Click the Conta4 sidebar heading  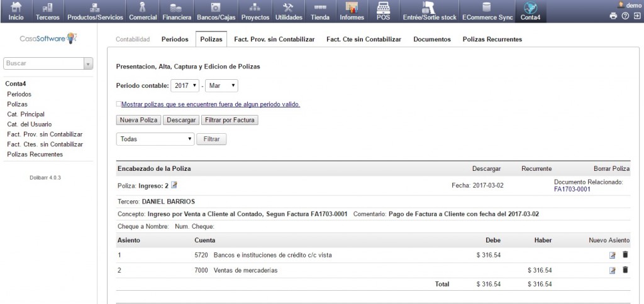tap(16, 84)
